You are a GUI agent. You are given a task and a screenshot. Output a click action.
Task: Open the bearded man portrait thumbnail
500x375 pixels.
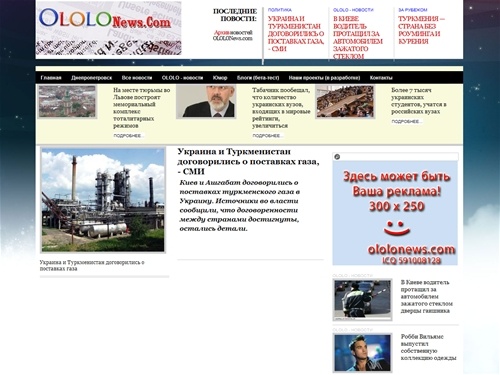206,101
